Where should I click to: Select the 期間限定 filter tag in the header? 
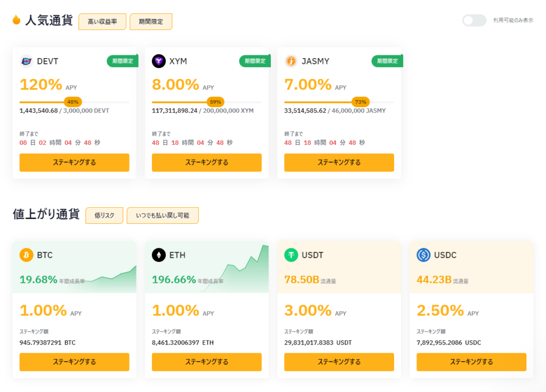coord(151,21)
